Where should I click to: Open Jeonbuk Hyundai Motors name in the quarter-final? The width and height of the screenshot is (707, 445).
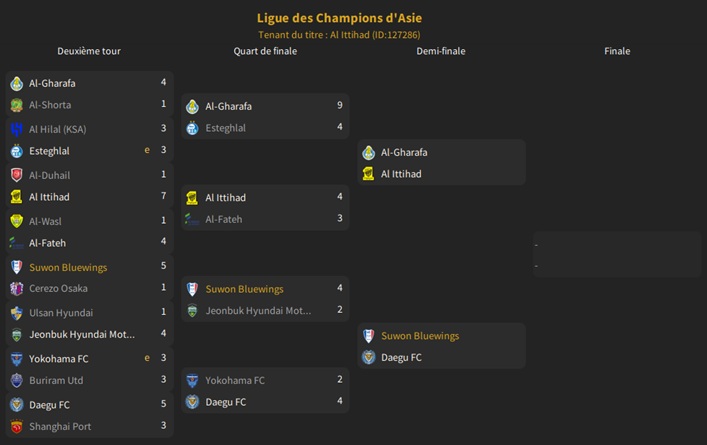(x=258, y=311)
